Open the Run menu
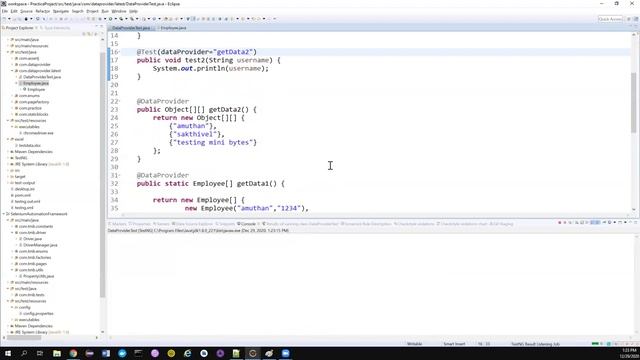The image size is (640, 360). [105, 11]
